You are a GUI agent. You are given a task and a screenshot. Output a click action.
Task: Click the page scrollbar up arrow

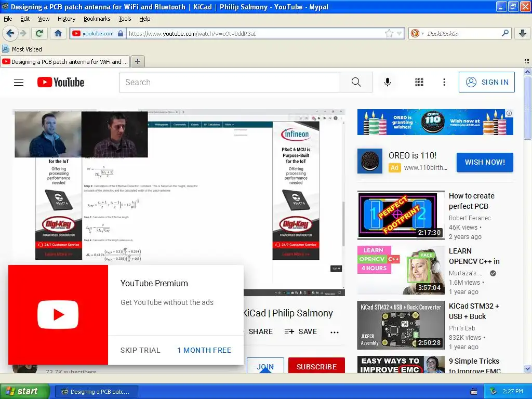(527, 72)
